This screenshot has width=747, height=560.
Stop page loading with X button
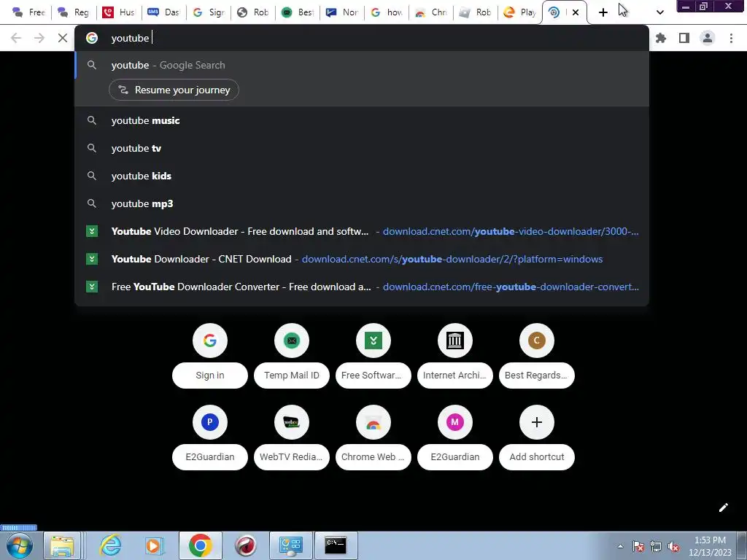63,38
